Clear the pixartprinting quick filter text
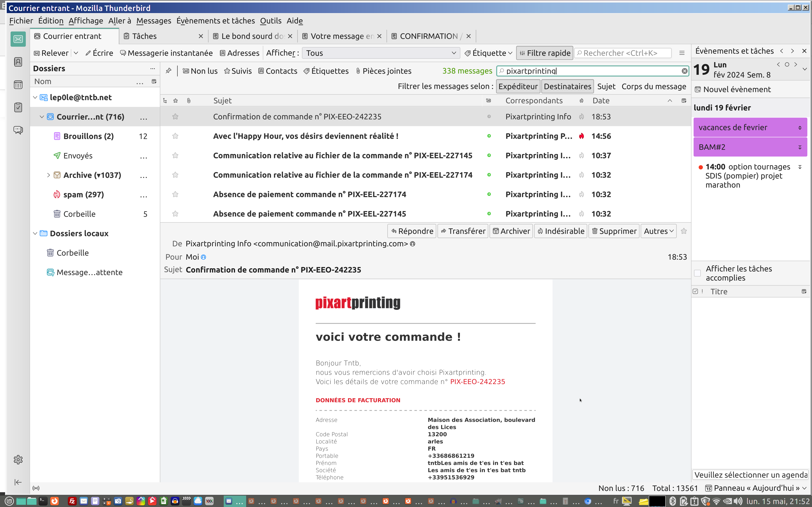Viewport: 812px width, 507px height. point(684,71)
